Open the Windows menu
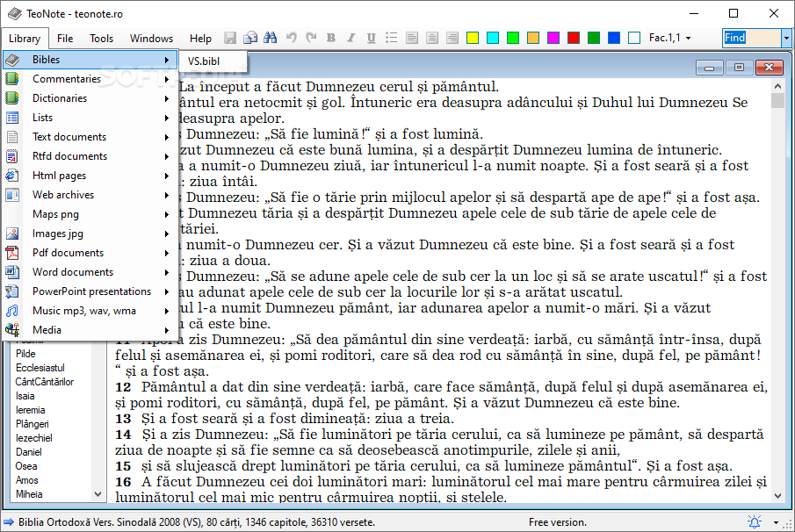Screen dimensions: 795x532 point(151,39)
